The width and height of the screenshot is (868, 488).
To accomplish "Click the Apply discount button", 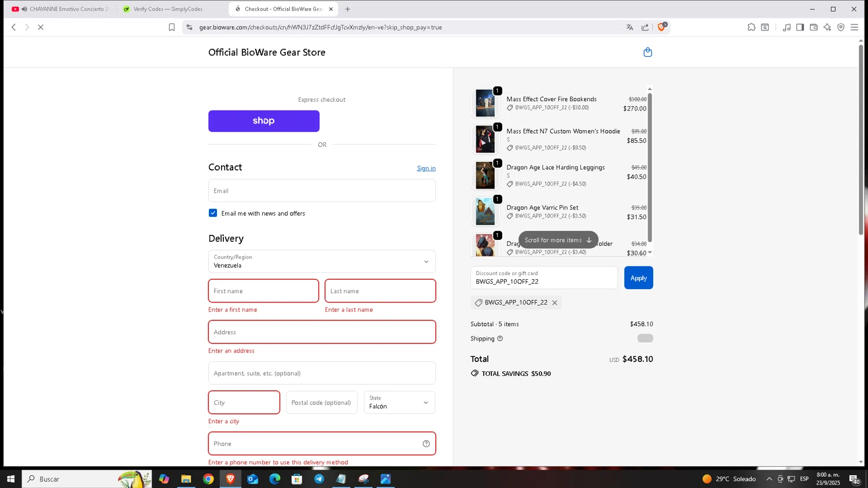I will point(638,278).
